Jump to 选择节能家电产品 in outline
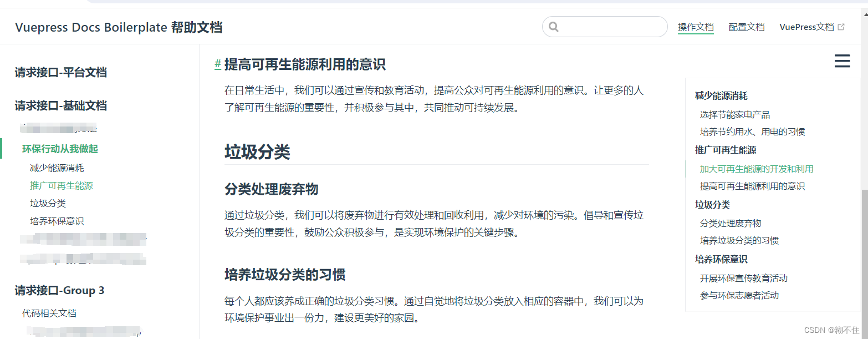This screenshot has height=339, width=868. pyautogui.click(x=735, y=114)
